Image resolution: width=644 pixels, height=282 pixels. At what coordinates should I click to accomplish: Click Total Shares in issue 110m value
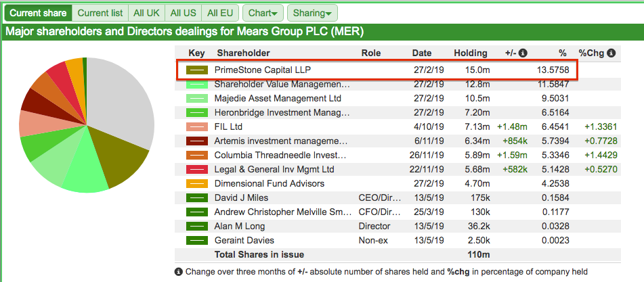479,254
